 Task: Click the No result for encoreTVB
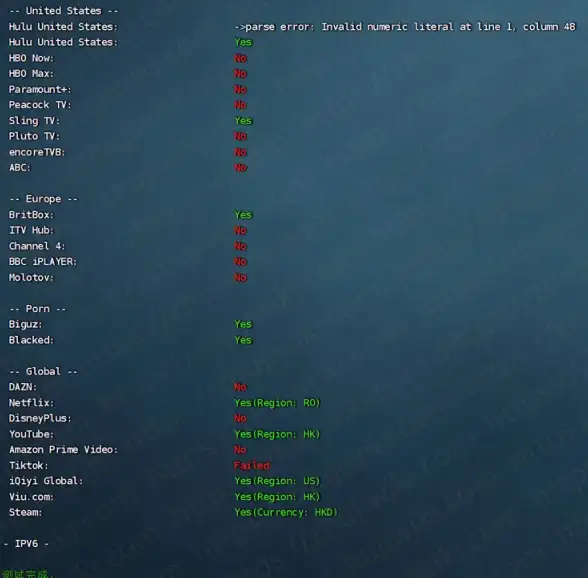(241, 152)
